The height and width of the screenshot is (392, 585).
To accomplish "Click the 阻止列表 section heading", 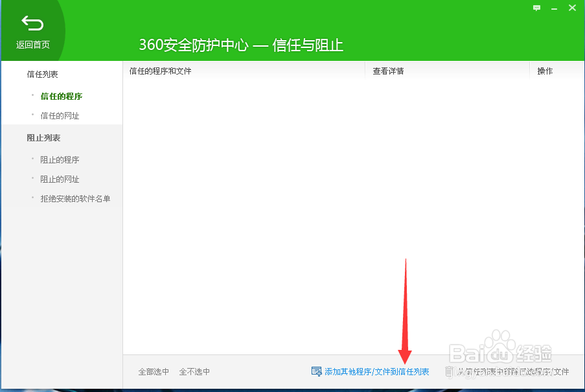I will (x=43, y=137).
